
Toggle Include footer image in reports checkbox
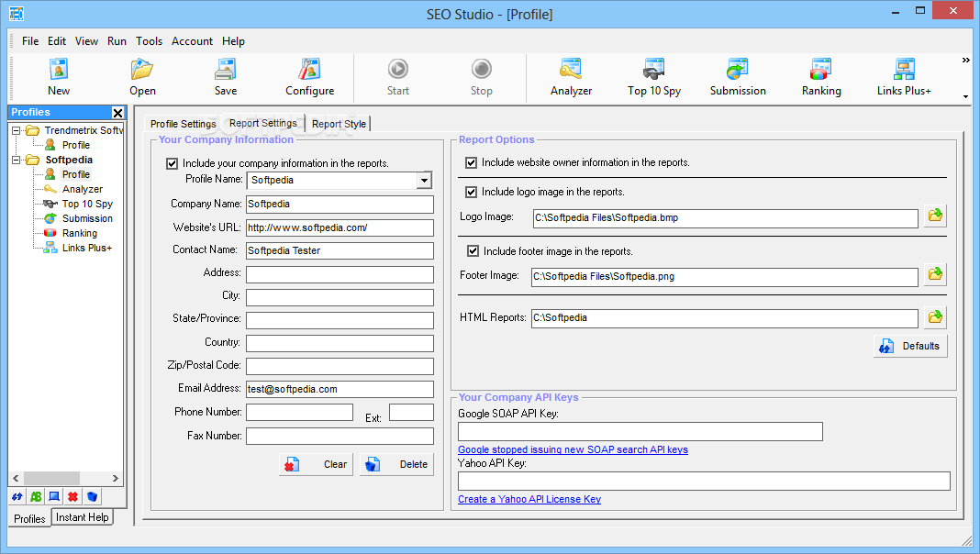(x=473, y=251)
